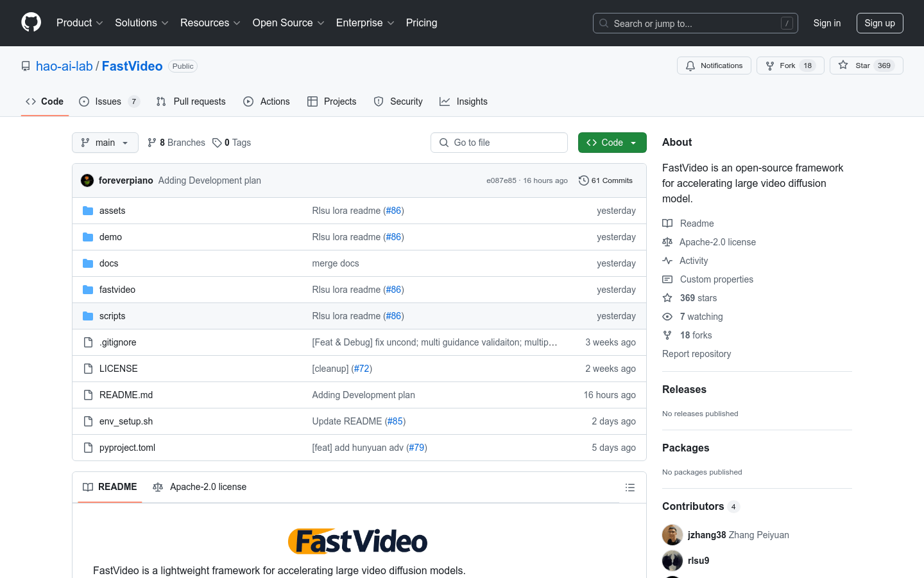Image resolution: width=924 pixels, height=578 pixels.
Task: Click the commits history clock icon
Action: click(583, 180)
